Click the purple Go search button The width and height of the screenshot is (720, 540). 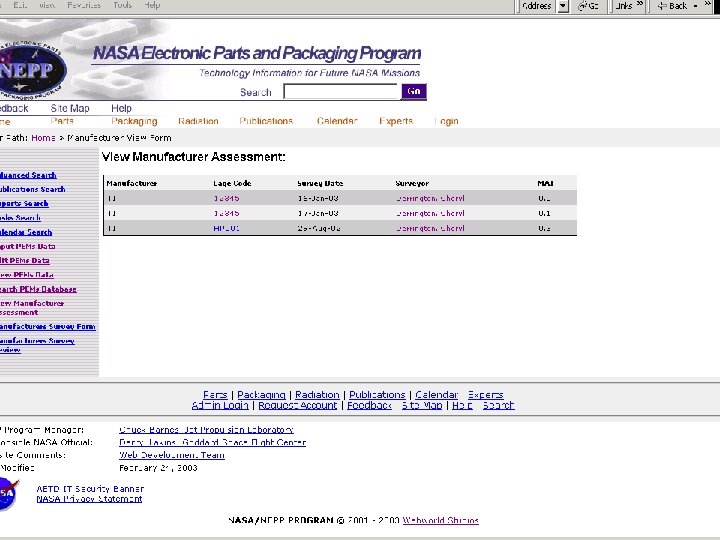point(414,91)
